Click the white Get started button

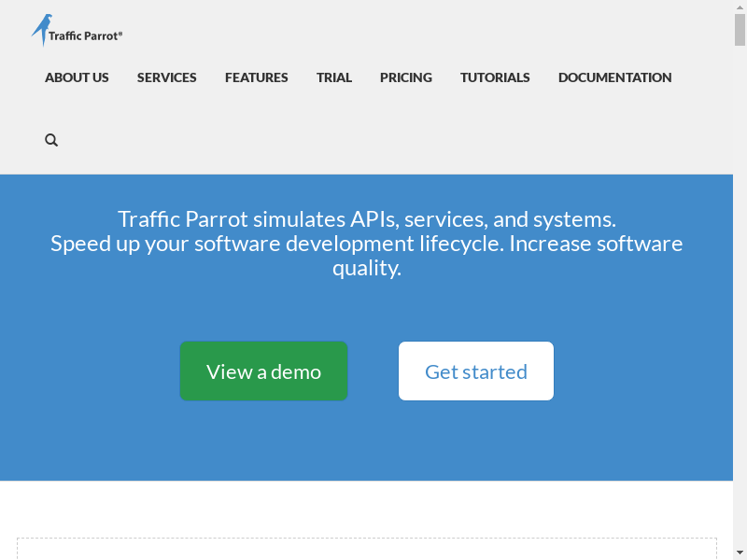click(x=475, y=371)
